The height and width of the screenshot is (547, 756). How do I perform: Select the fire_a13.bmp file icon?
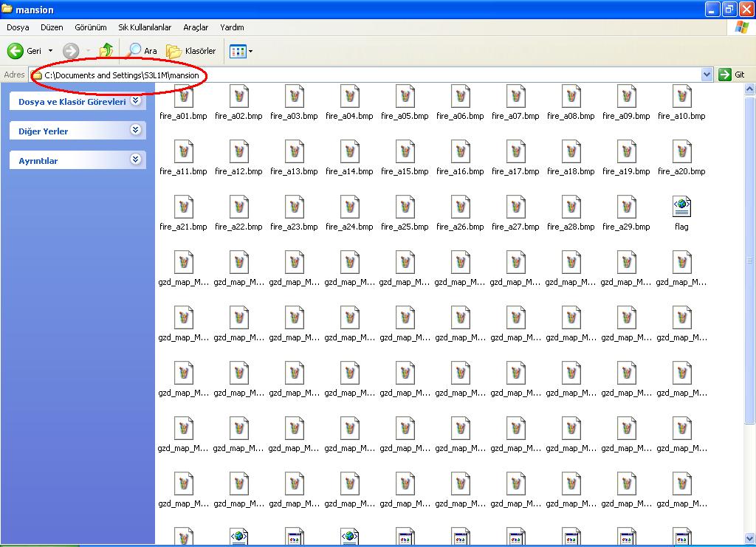click(x=294, y=151)
